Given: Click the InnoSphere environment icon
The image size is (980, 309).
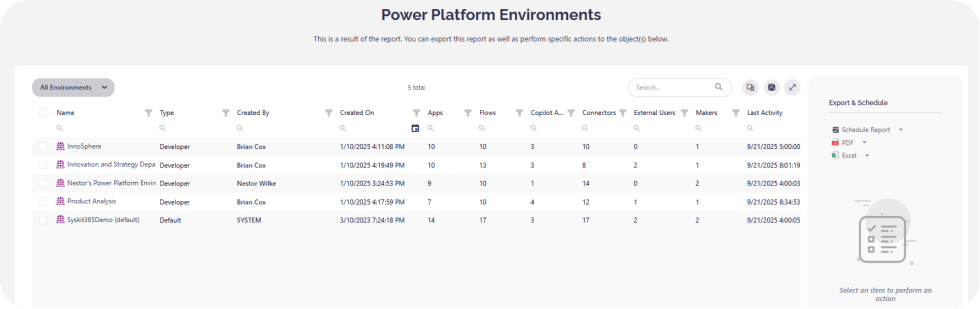Looking at the screenshot, I should (60, 146).
